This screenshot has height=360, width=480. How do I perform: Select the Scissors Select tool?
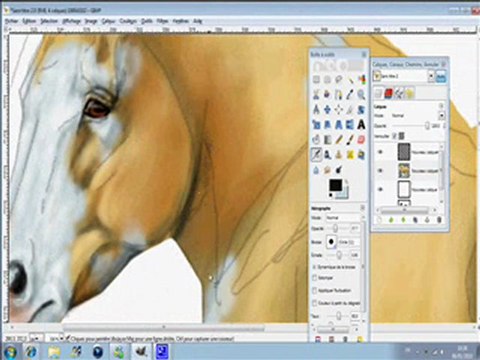[316, 94]
